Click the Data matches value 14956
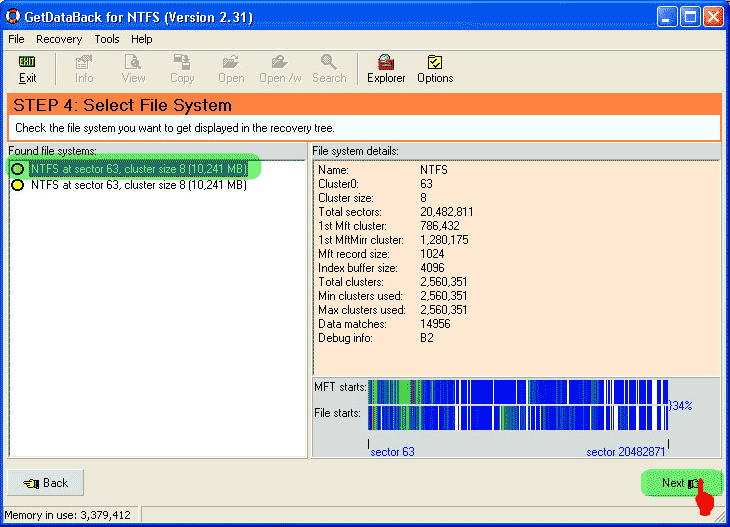 pos(435,324)
